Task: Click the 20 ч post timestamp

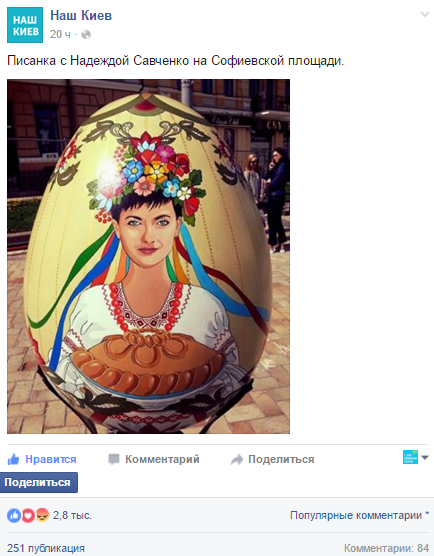Action: 60,34
